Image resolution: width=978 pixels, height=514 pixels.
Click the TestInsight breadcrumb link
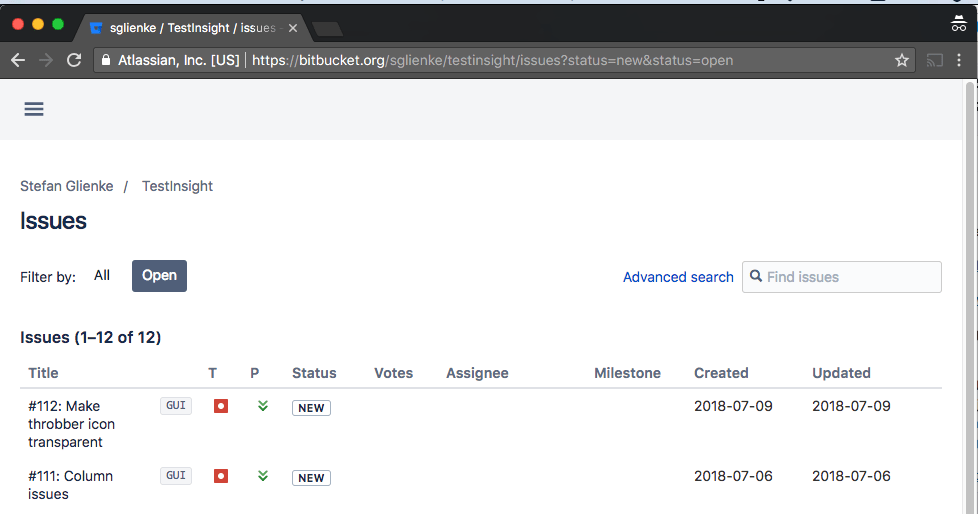(x=177, y=186)
